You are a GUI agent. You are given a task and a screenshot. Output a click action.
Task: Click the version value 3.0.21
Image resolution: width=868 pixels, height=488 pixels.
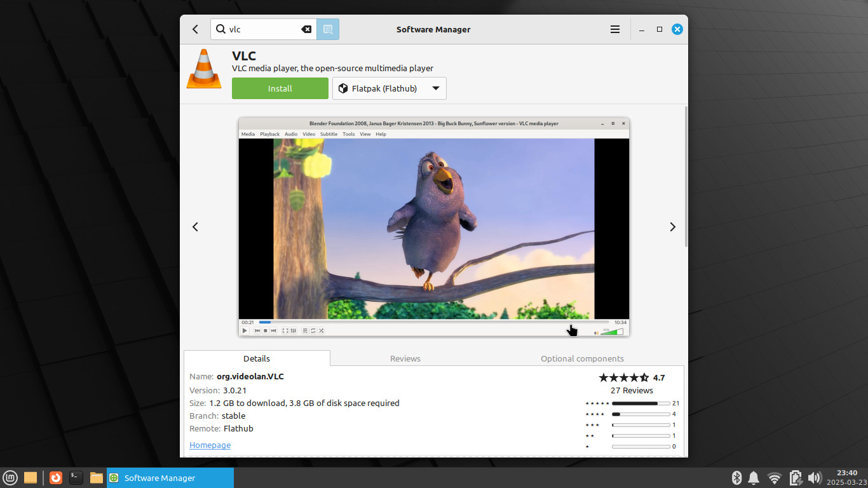[x=234, y=390]
